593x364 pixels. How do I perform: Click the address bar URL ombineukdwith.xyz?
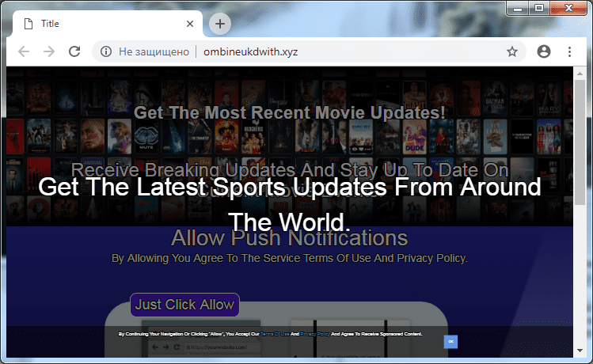coord(251,51)
